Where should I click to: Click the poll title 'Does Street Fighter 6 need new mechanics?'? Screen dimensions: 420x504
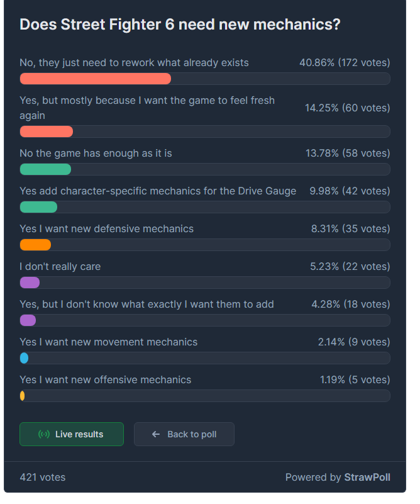(180, 25)
